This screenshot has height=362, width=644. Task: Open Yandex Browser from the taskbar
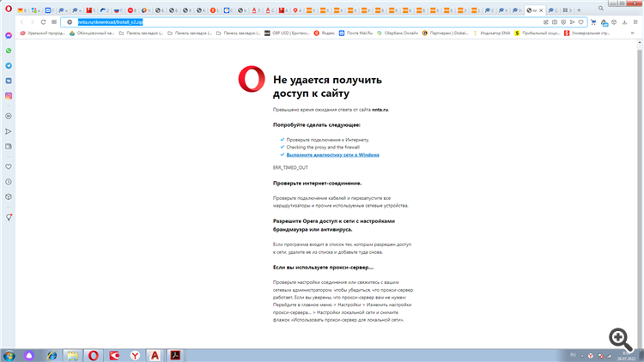point(135,356)
